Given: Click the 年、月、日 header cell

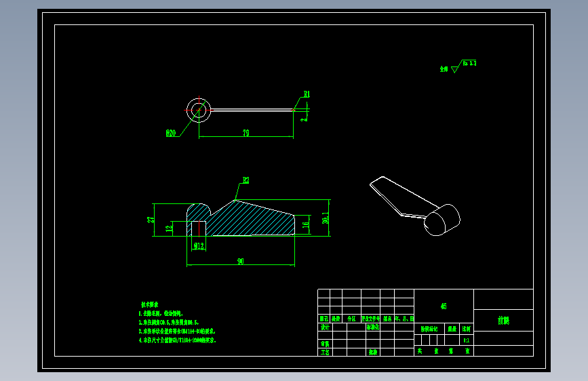Looking at the screenshot, I should point(404,319).
